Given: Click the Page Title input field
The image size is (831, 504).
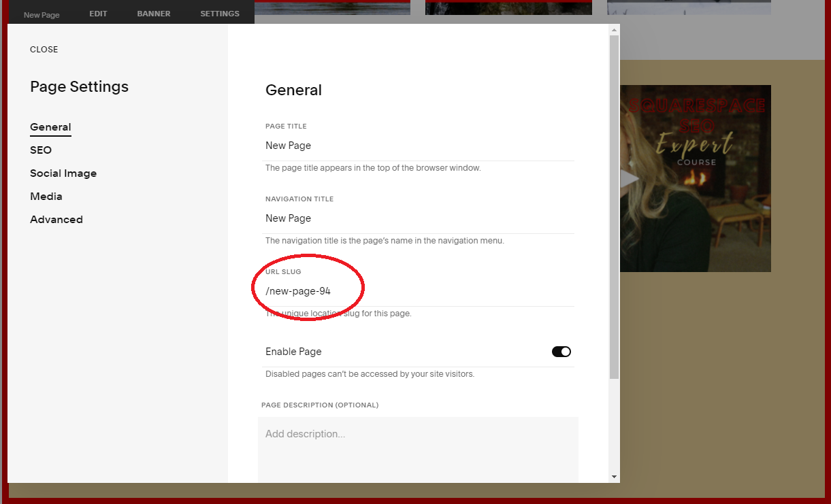Looking at the screenshot, I should click(419, 146).
